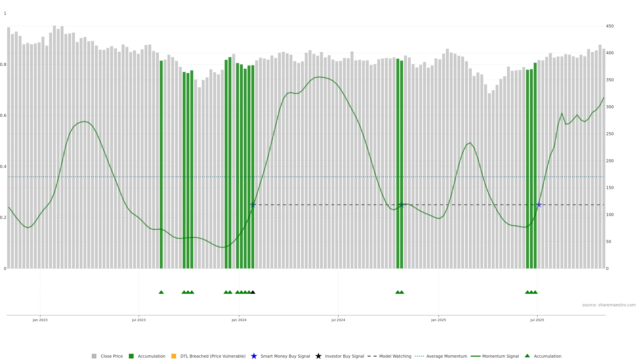Click the Investor Buy Signal legend text

pyautogui.click(x=344, y=356)
